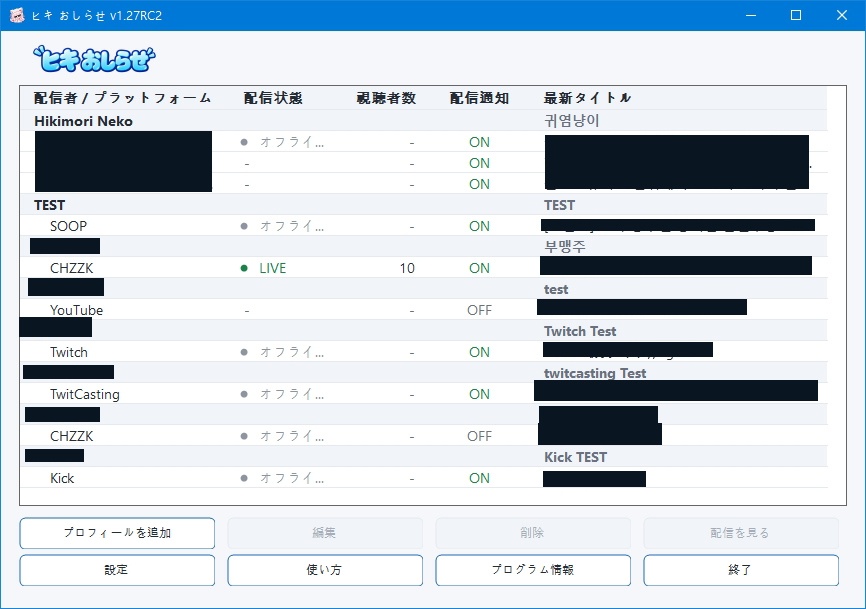This screenshot has width=866, height=609.
Task: Click the 使い方 button
Action: [x=325, y=570]
